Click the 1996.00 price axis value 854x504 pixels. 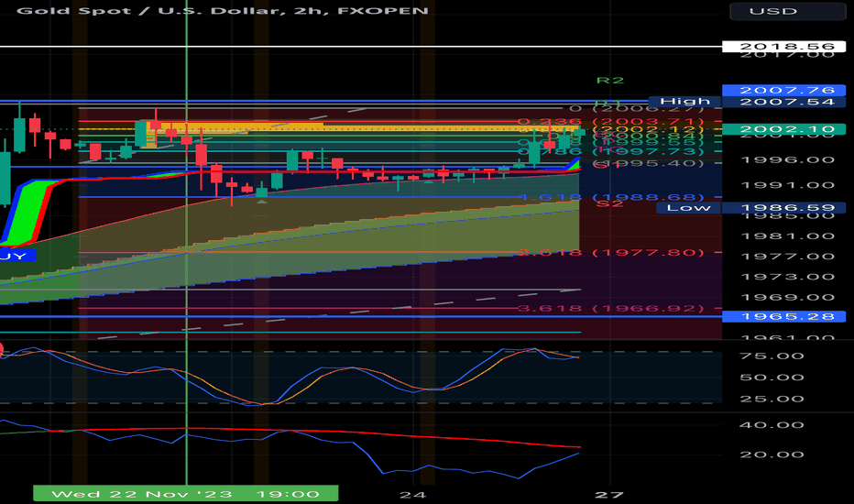coord(787,159)
